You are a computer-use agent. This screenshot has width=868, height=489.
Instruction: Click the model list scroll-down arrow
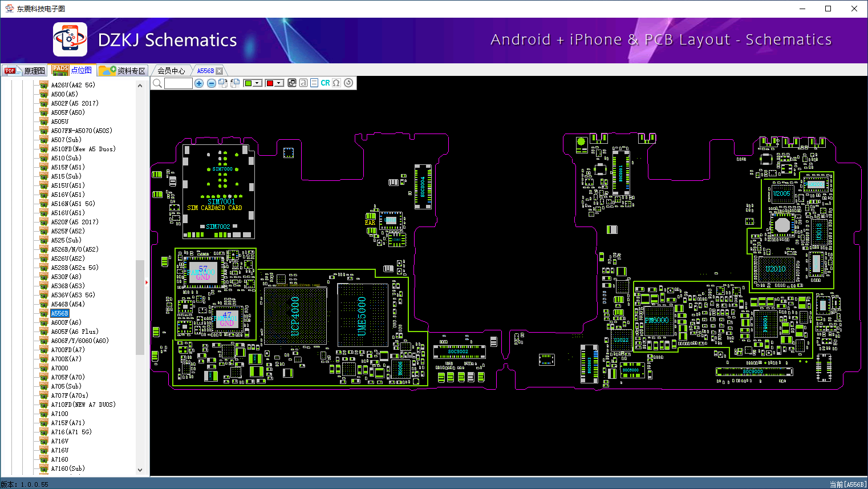click(140, 470)
